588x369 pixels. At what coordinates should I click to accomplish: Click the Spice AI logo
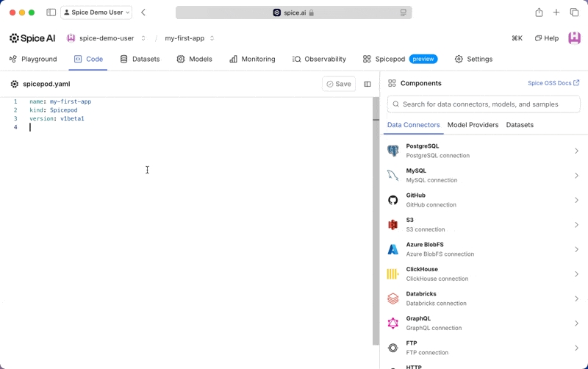click(x=32, y=38)
